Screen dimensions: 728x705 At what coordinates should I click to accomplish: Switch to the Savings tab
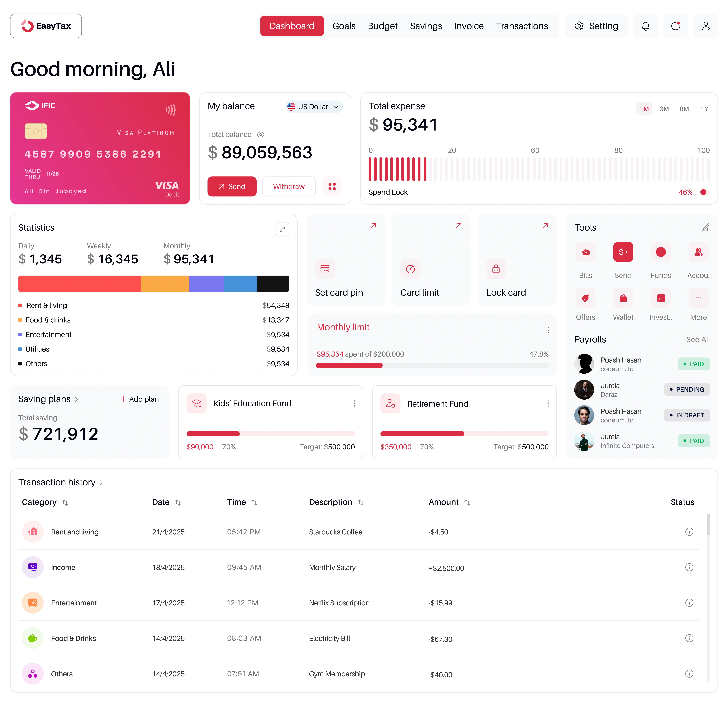coord(426,26)
